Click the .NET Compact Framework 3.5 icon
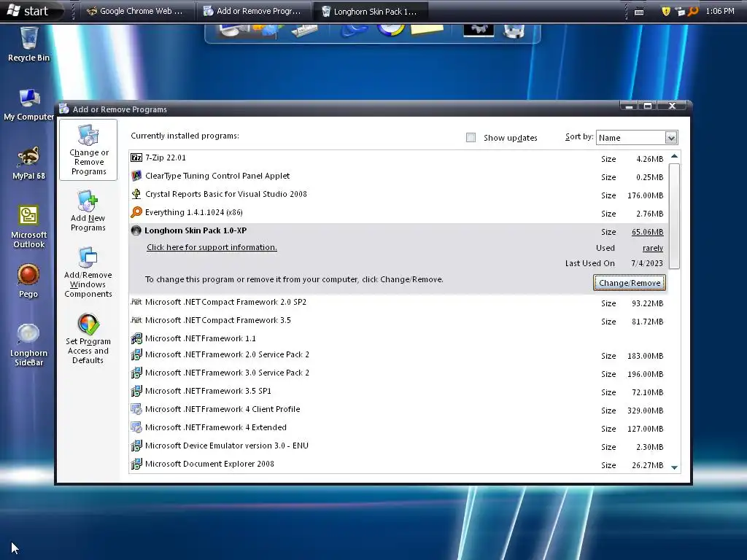The width and height of the screenshot is (747, 560). pyautogui.click(x=136, y=320)
